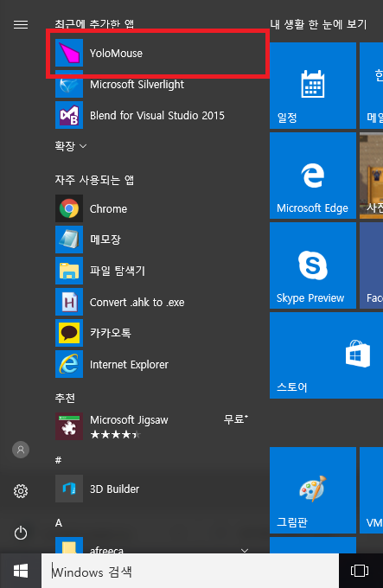
Task: Click the Windows Start button
Action: pyautogui.click(x=21, y=571)
